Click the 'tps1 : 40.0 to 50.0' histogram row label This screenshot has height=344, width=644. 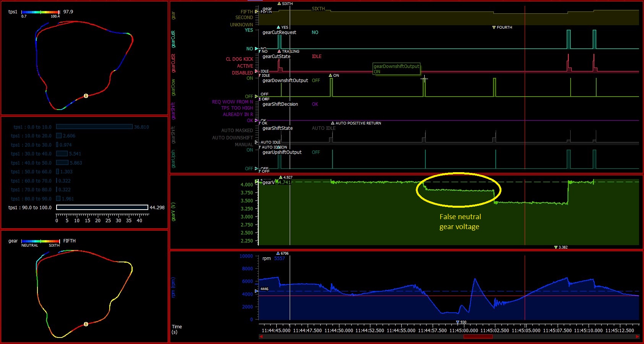pyautogui.click(x=31, y=163)
